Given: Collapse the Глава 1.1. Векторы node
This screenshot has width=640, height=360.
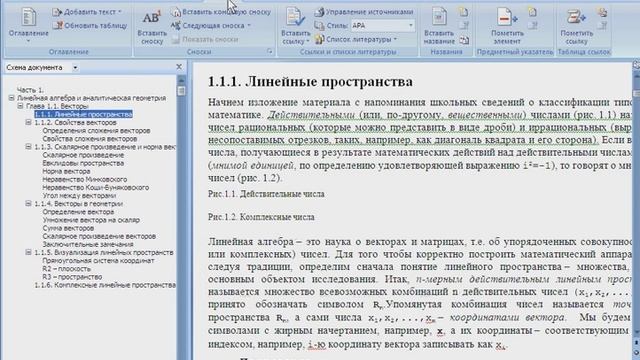Looking at the screenshot, I should 20,106.
